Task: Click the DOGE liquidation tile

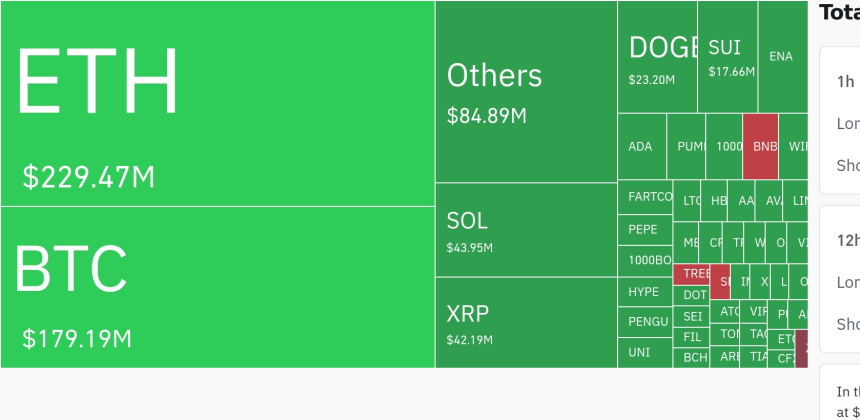Action: (657, 57)
